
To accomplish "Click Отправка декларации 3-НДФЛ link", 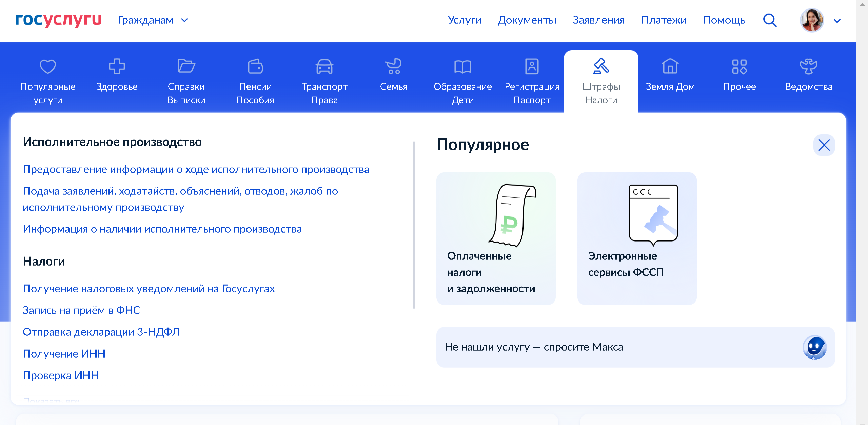I will pyautogui.click(x=101, y=332).
